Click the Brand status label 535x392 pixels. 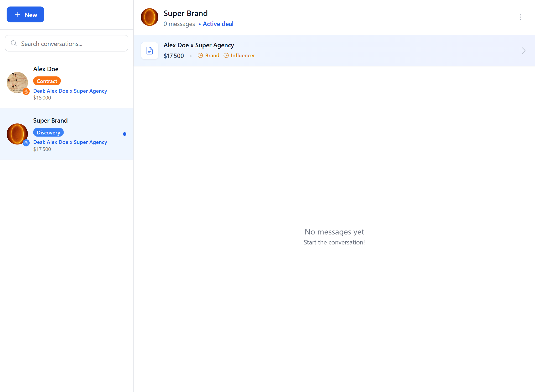point(212,55)
